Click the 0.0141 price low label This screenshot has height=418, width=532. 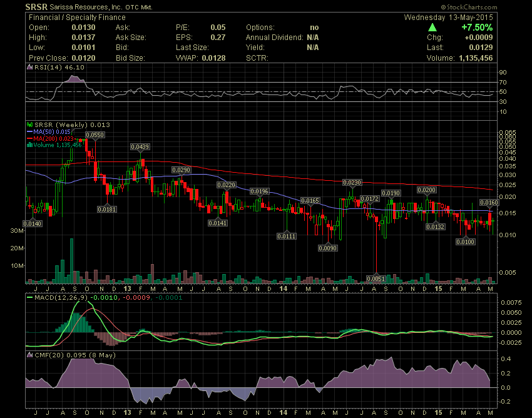point(218,223)
